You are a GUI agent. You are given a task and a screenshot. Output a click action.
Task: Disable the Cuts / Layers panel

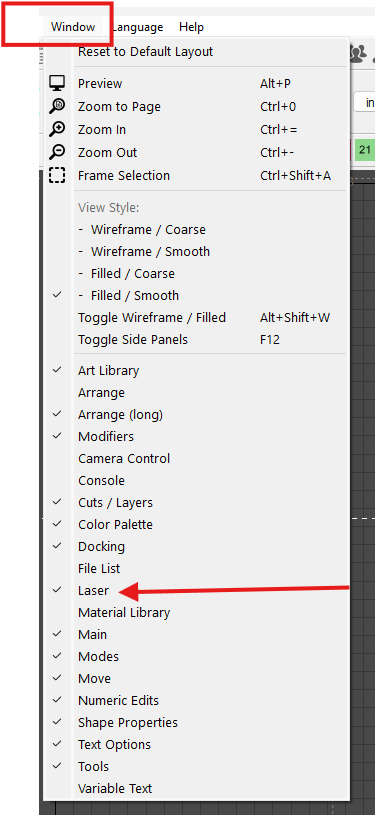[x=197, y=503]
